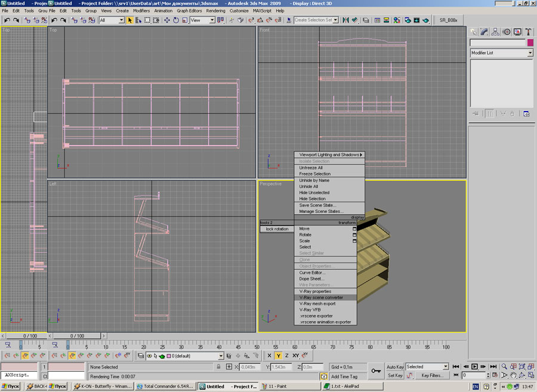The image size is (537, 392).
Task: Select the Select and Move tool
Action: pyautogui.click(x=167, y=20)
